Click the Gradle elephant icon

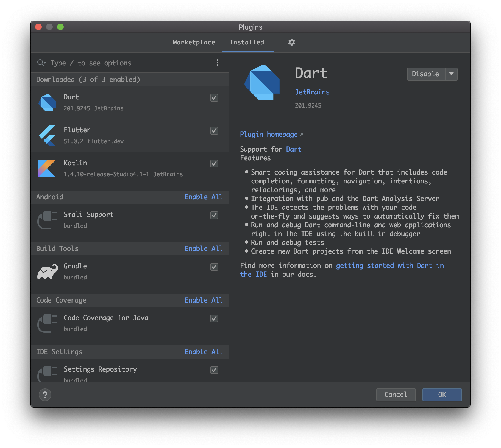click(48, 272)
